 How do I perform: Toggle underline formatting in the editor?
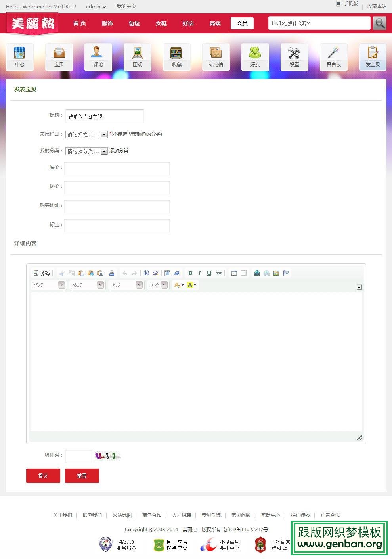tap(209, 273)
